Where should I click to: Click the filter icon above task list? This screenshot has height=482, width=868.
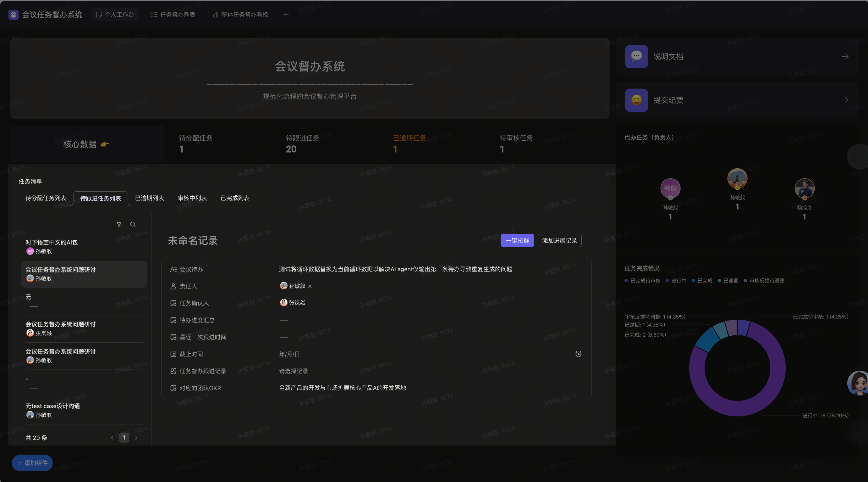coord(119,224)
